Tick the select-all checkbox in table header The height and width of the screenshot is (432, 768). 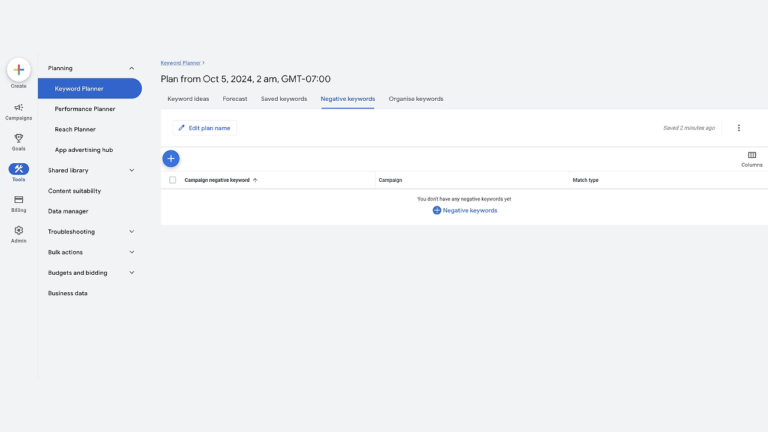pyautogui.click(x=172, y=180)
